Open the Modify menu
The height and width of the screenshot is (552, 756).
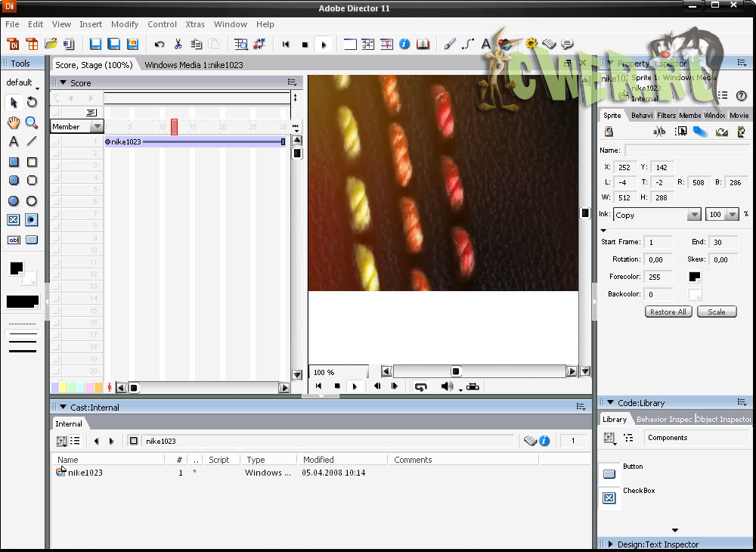pyautogui.click(x=125, y=24)
